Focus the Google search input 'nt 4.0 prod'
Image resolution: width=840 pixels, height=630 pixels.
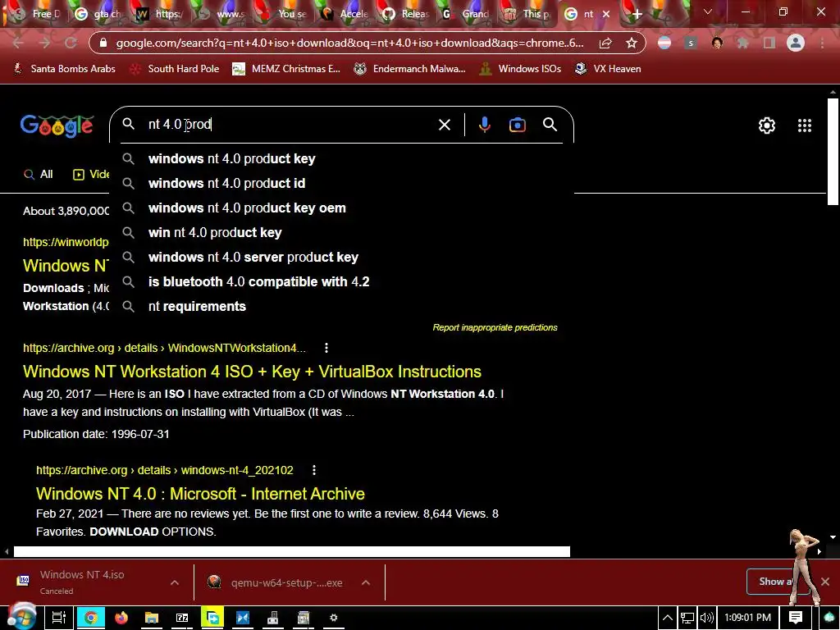[x=290, y=125]
